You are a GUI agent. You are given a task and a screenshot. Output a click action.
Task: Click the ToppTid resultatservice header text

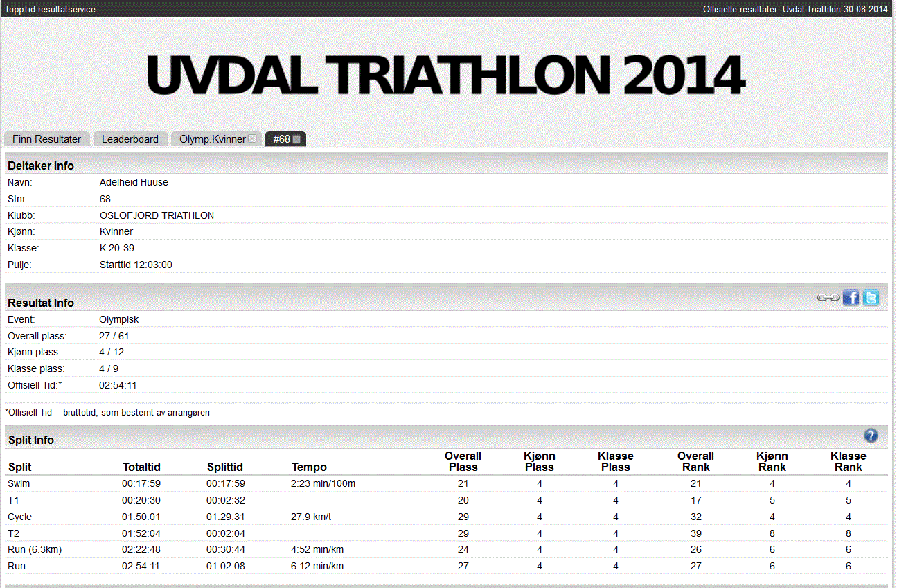click(x=51, y=9)
